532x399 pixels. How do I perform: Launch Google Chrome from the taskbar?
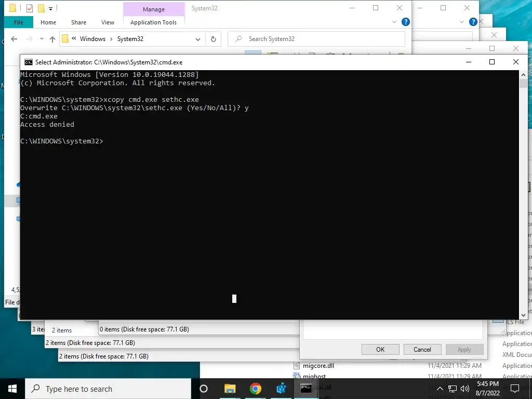[x=256, y=389]
